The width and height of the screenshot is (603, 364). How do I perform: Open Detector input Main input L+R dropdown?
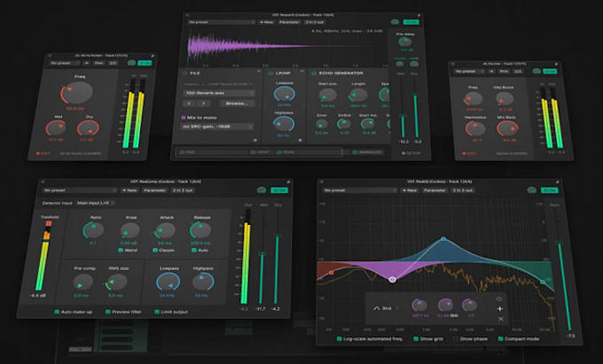(95, 203)
